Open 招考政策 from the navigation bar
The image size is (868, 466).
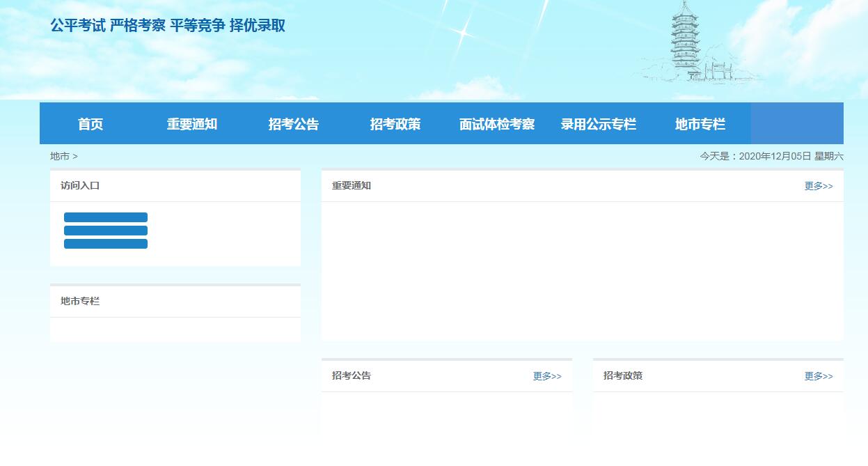point(395,124)
